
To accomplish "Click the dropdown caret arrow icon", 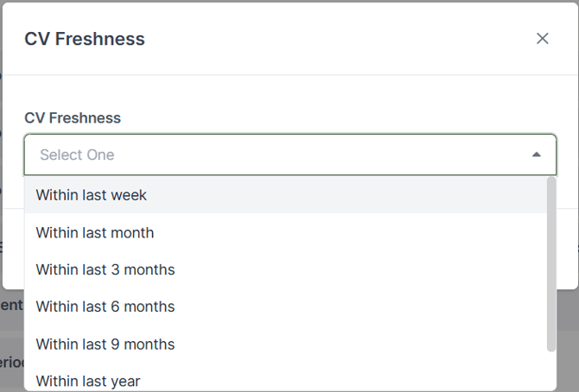I will pos(536,155).
